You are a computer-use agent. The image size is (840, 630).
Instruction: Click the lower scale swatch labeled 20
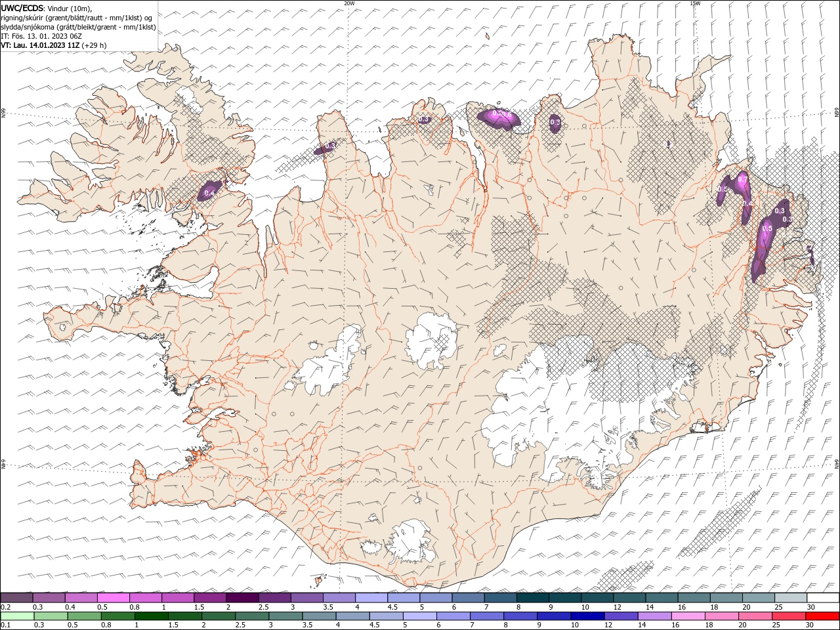click(x=754, y=616)
